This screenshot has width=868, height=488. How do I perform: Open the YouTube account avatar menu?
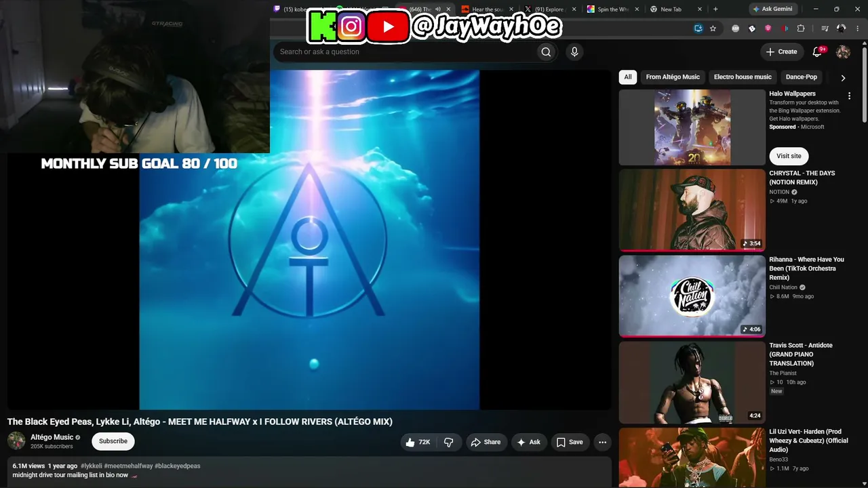843,52
